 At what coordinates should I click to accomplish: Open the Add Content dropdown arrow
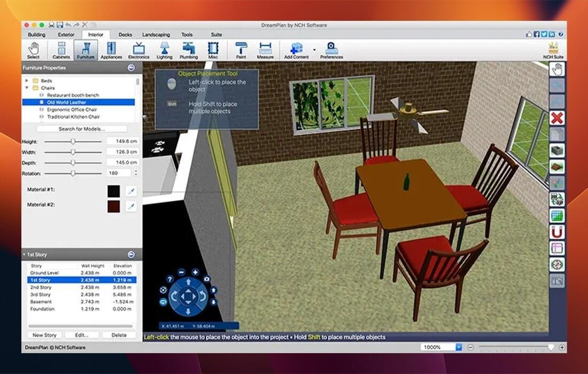314,49
